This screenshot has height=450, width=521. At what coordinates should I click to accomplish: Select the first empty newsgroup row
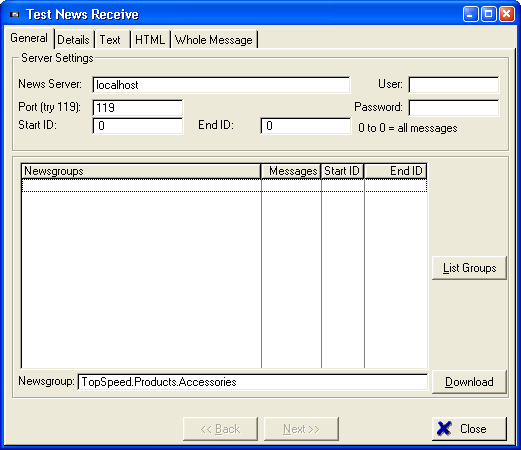point(224,186)
